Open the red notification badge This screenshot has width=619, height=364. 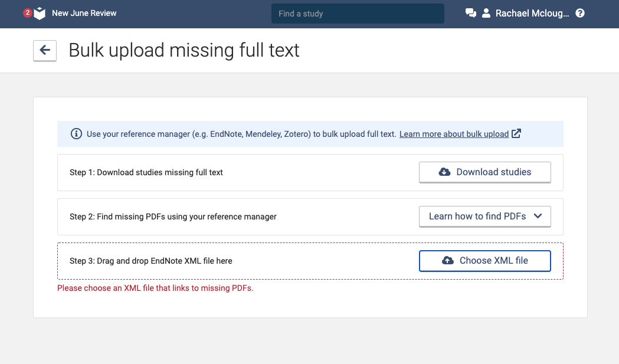[x=27, y=13]
